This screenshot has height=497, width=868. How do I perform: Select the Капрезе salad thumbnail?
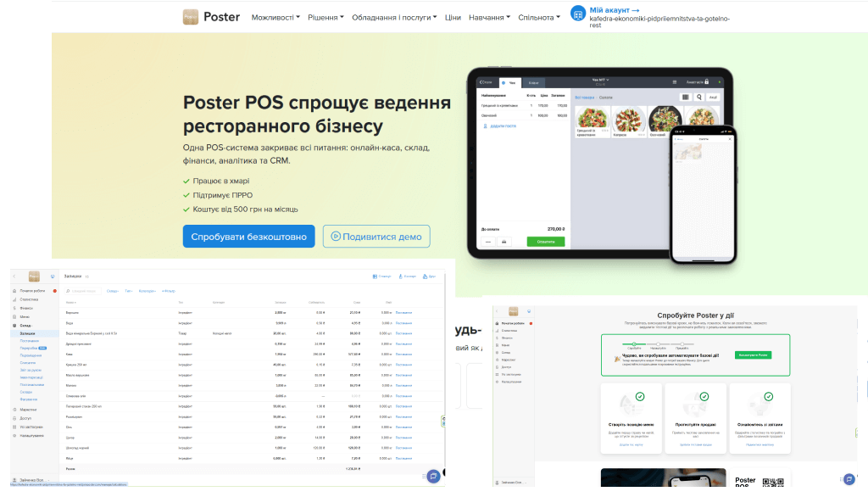click(x=629, y=121)
